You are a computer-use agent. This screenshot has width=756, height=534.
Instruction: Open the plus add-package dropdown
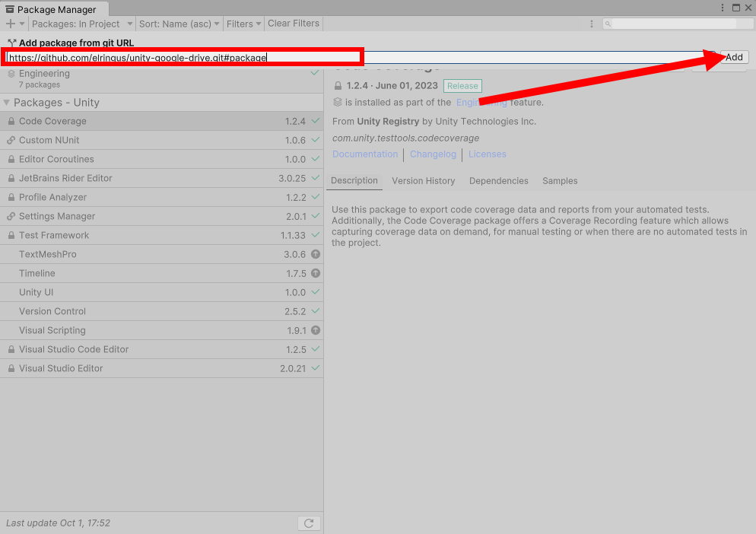click(14, 24)
